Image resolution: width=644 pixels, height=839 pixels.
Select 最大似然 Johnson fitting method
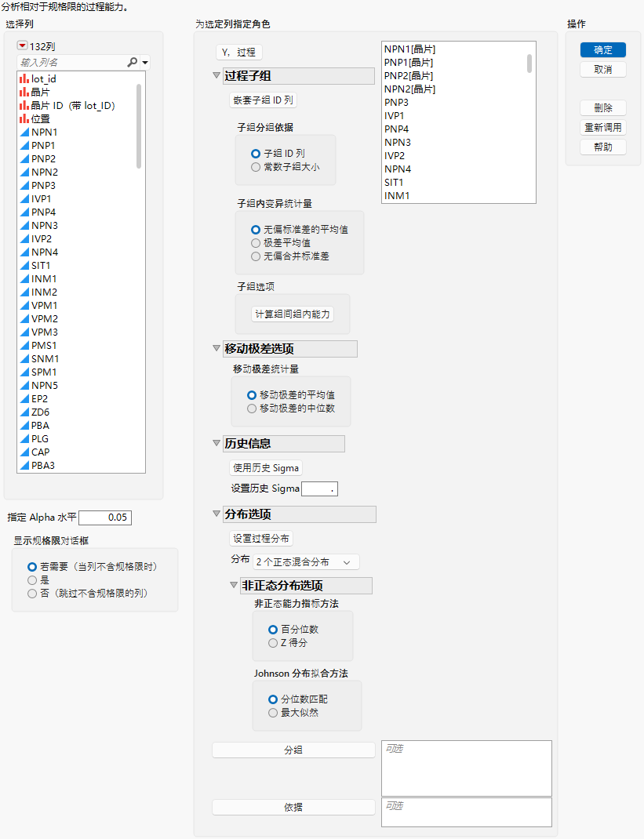coord(273,713)
